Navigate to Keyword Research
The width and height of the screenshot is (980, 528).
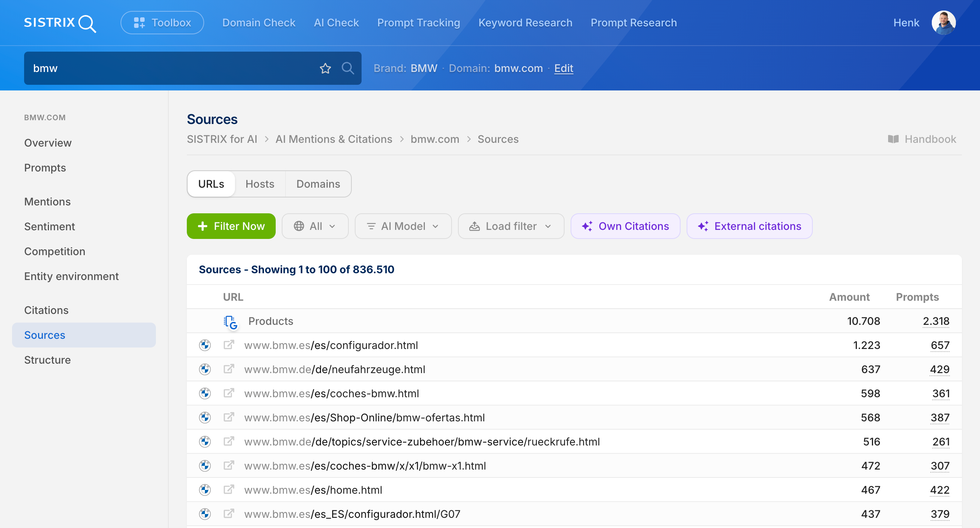coord(525,23)
